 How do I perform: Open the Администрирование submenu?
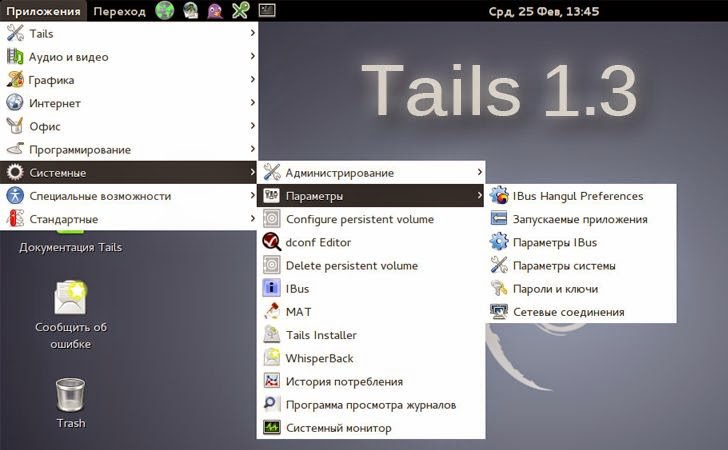coord(371,172)
